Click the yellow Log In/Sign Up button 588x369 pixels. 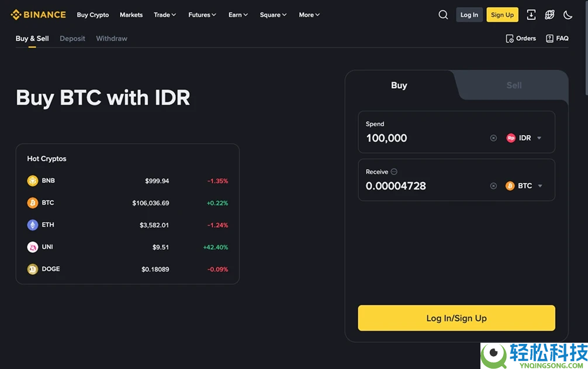pyautogui.click(x=456, y=318)
